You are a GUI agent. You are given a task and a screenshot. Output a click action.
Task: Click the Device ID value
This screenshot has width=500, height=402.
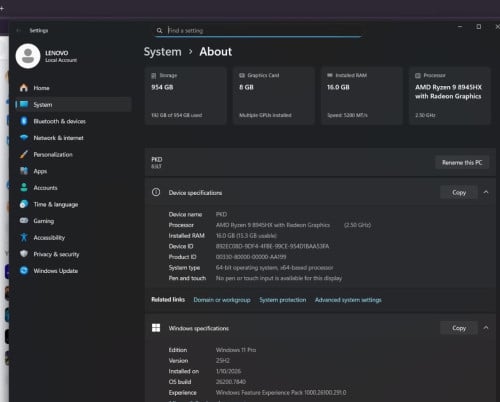(272, 246)
